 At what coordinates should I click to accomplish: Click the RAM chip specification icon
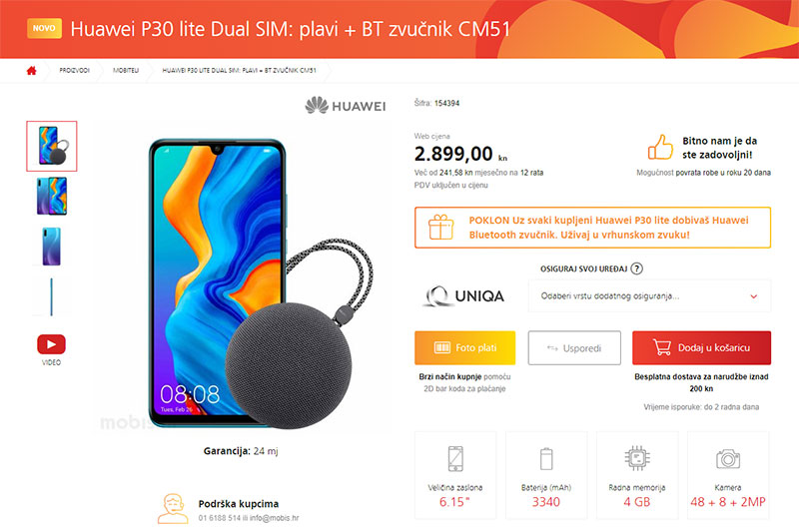coord(637,458)
